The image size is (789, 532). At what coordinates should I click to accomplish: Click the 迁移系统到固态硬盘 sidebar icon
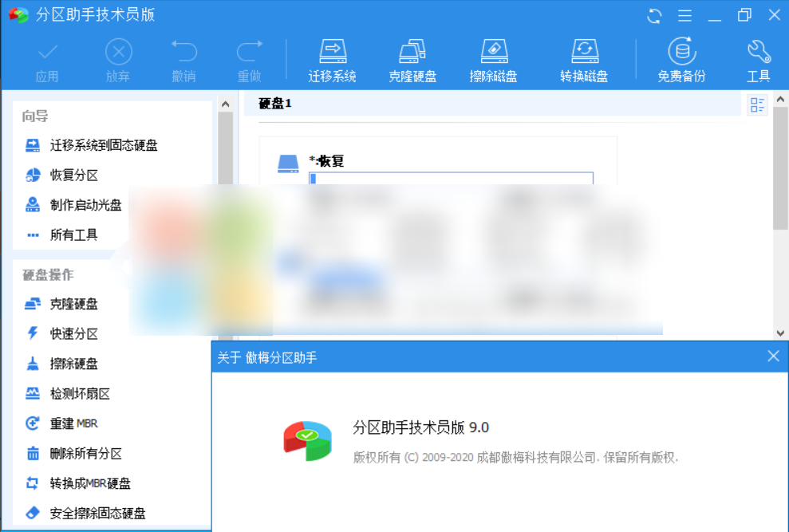[x=33, y=145]
